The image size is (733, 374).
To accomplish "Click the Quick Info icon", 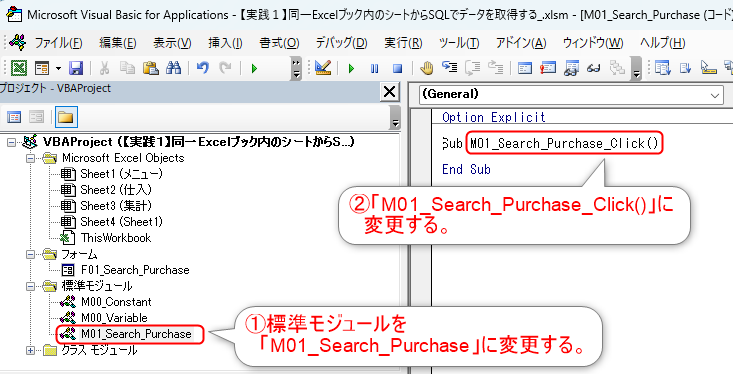I will (709, 69).
